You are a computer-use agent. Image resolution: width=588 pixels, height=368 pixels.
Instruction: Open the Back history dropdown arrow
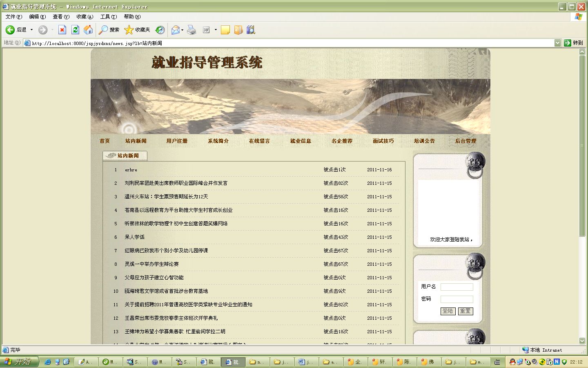click(31, 30)
